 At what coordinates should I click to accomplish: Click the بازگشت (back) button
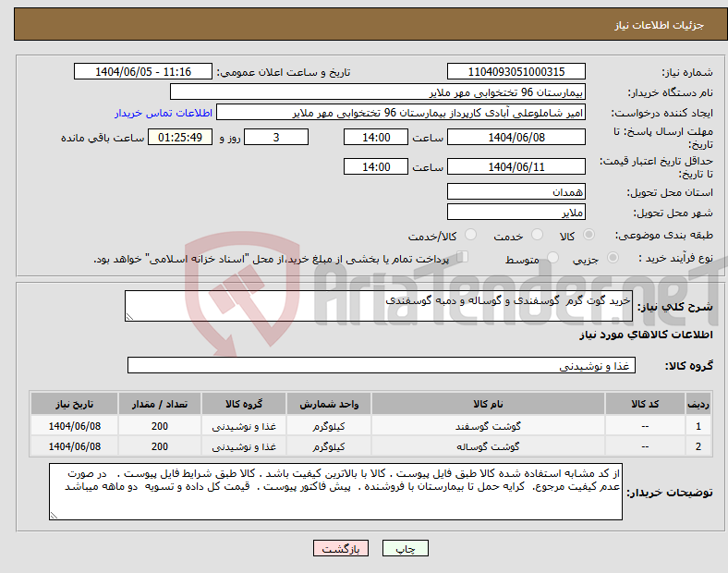[x=341, y=548]
